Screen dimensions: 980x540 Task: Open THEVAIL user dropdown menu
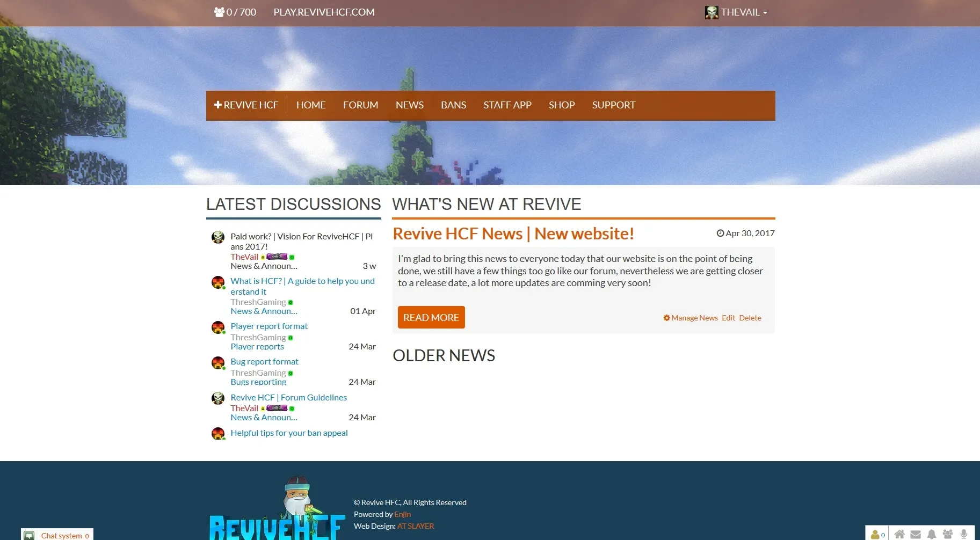pyautogui.click(x=736, y=12)
